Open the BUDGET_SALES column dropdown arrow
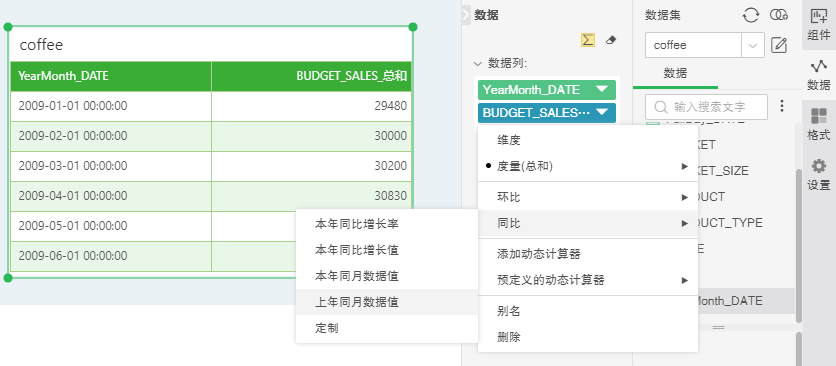The image size is (836, 366). pyautogui.click(x=602, y=112)
